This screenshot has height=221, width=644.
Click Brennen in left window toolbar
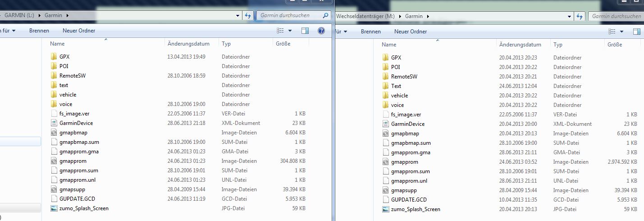click(x=39, y=31)
